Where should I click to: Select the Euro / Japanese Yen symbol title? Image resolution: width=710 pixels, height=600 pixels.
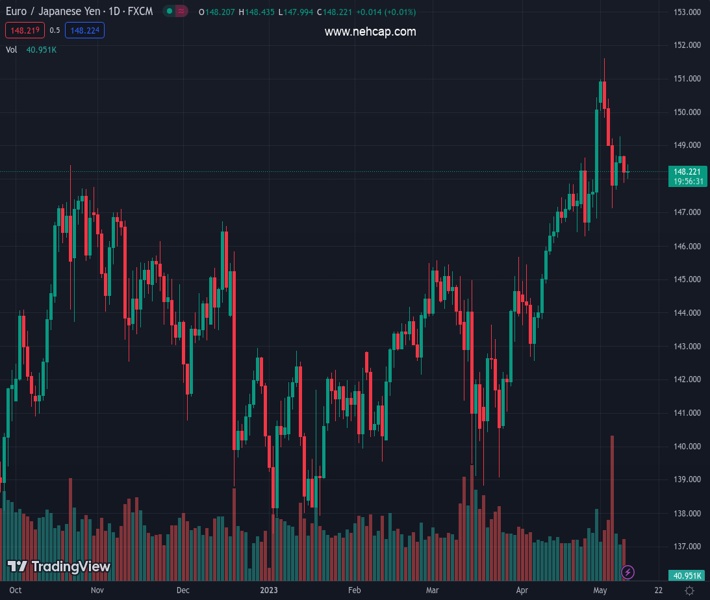78,12
